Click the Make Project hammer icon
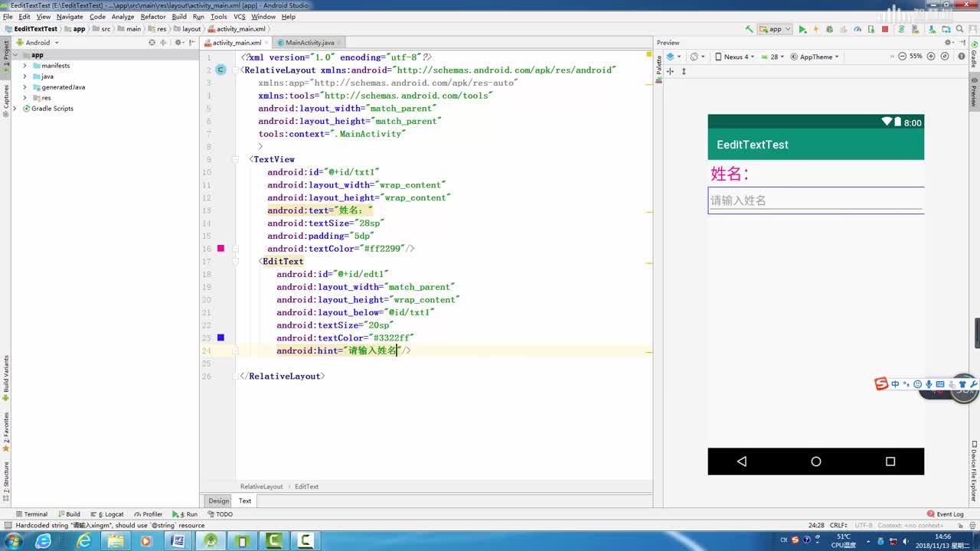 point(750,29)
